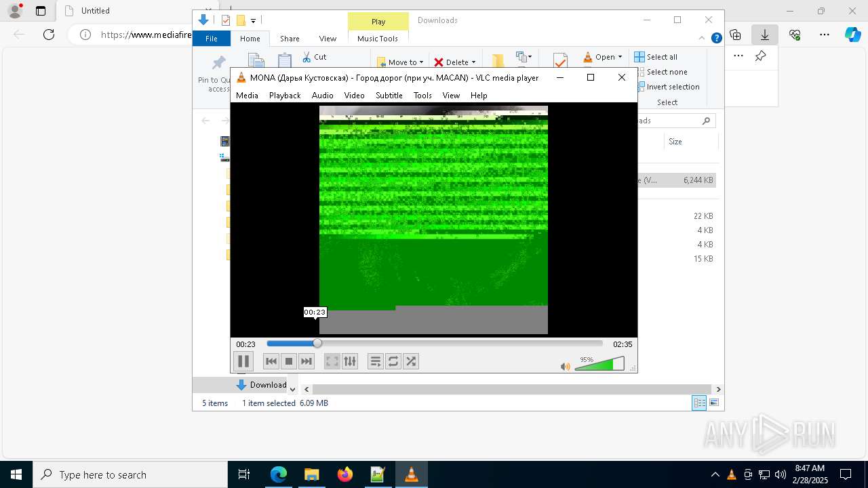868x488 pixels.
Task: Click Cut in Explorer ribbon
Action: coord(314,57)
